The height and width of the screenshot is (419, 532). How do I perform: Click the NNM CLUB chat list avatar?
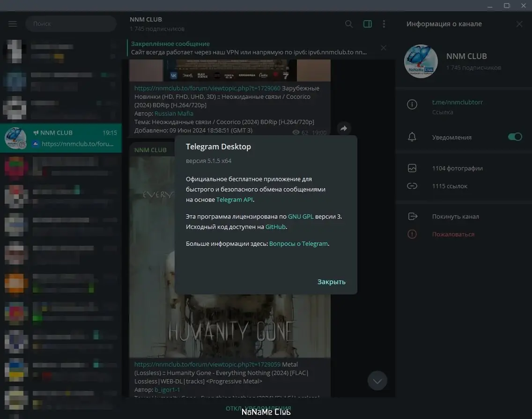point(15,138)
